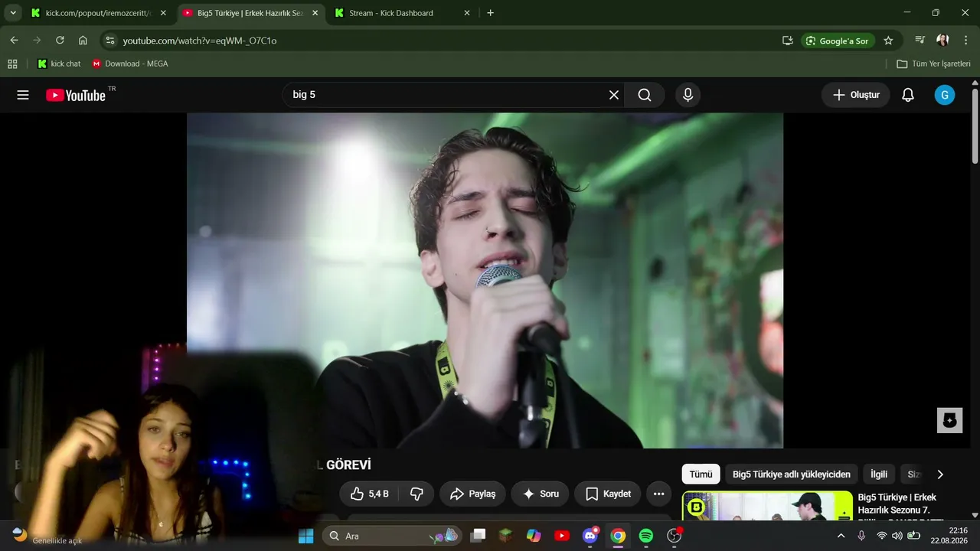Open YouTube notifications bell
Viewport: 980px width, 551px height.
pyautogui.click(x=908, y=95)
